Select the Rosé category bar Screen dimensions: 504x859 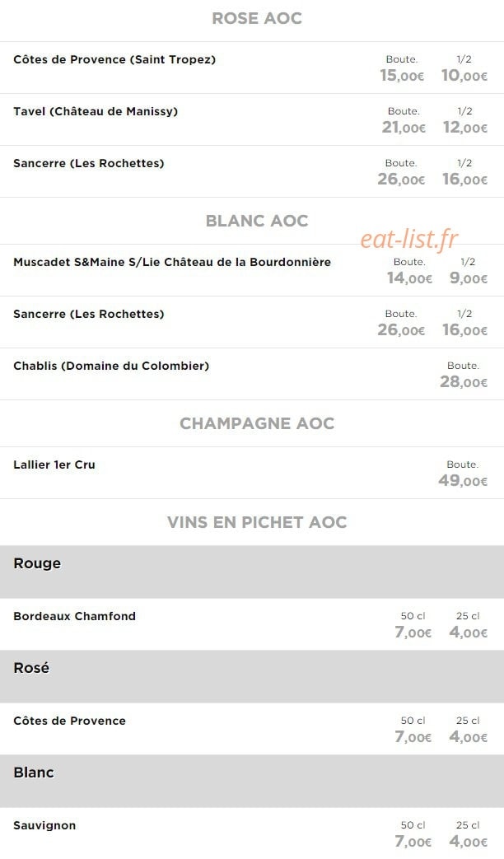point(252,676)
